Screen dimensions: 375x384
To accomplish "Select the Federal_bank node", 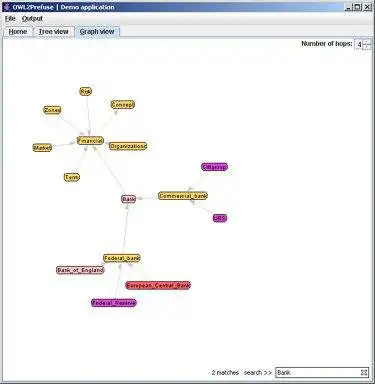I will pyautogui.click(x=122, y=258).
